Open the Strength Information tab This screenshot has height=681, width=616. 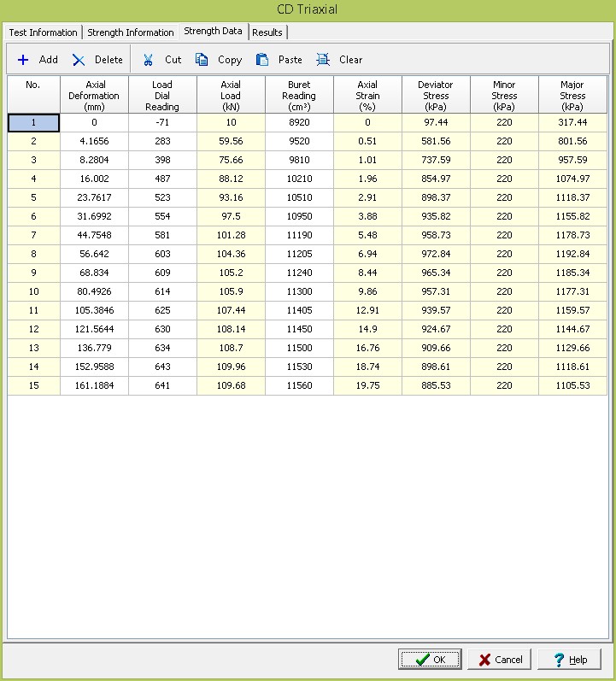(x=130, y=32)
